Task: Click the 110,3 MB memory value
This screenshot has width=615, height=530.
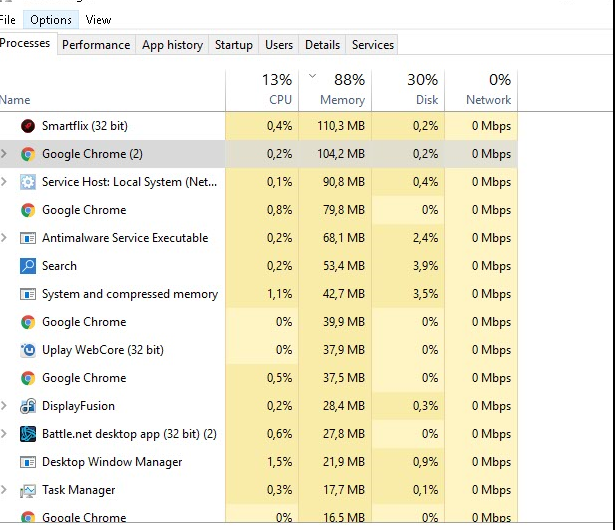Action: 341,126
